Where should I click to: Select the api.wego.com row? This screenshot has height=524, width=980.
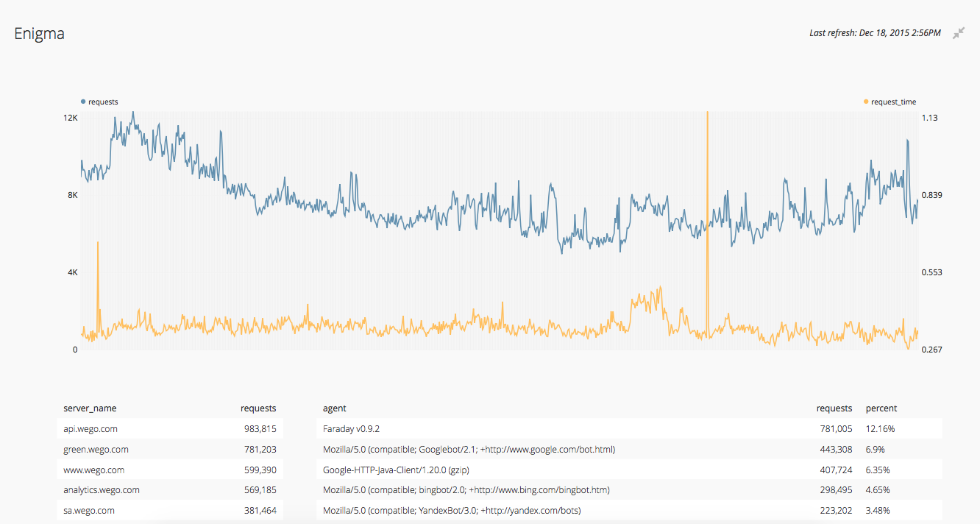tap(169, 428)
